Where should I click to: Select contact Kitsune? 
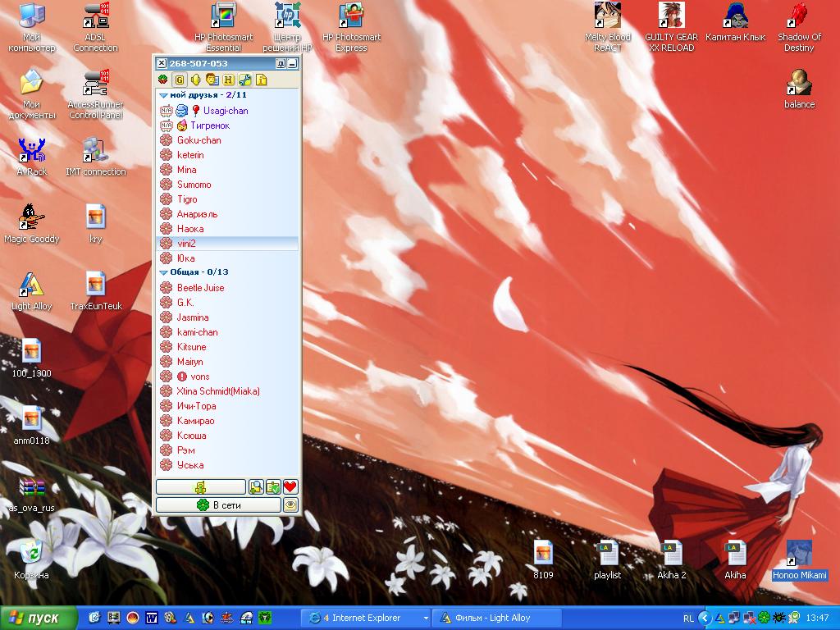[228, 347]
